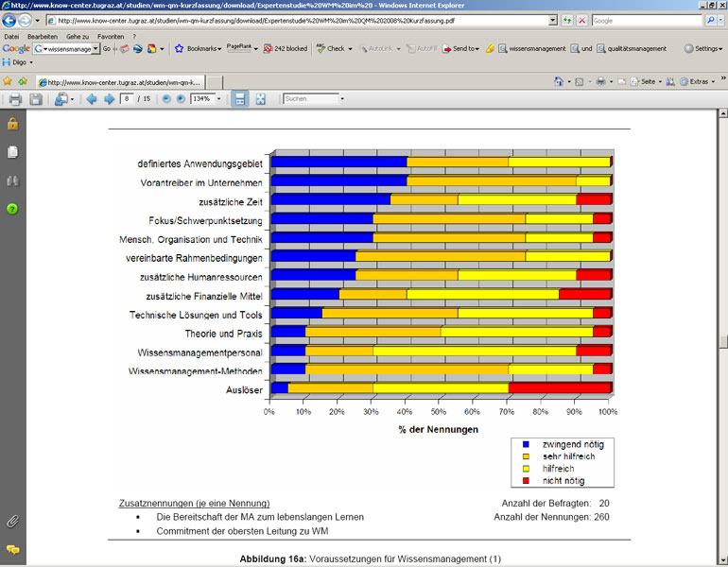Click the search magnifier button beside Google box

pyautogui.click(x=710, y=21)
